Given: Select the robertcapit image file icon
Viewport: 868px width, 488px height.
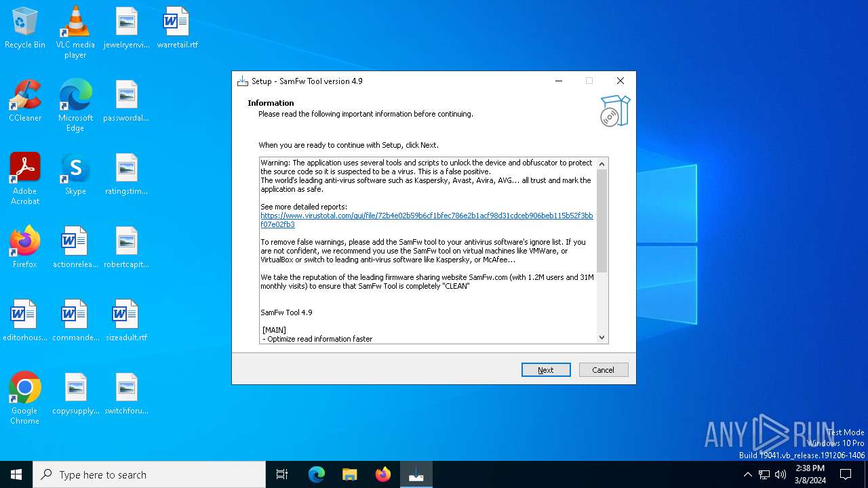Looking at the screenshot, I should [126, 248].
